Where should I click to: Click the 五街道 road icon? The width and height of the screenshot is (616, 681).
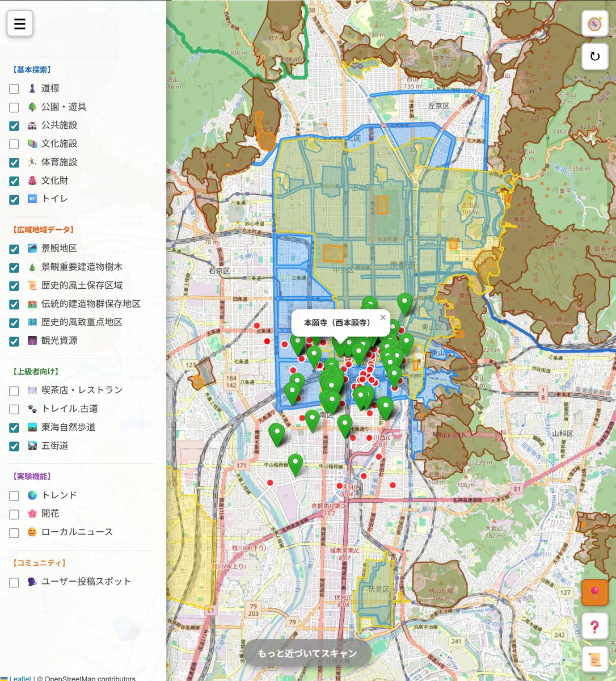pyautogui.click(x=32, y=445)
